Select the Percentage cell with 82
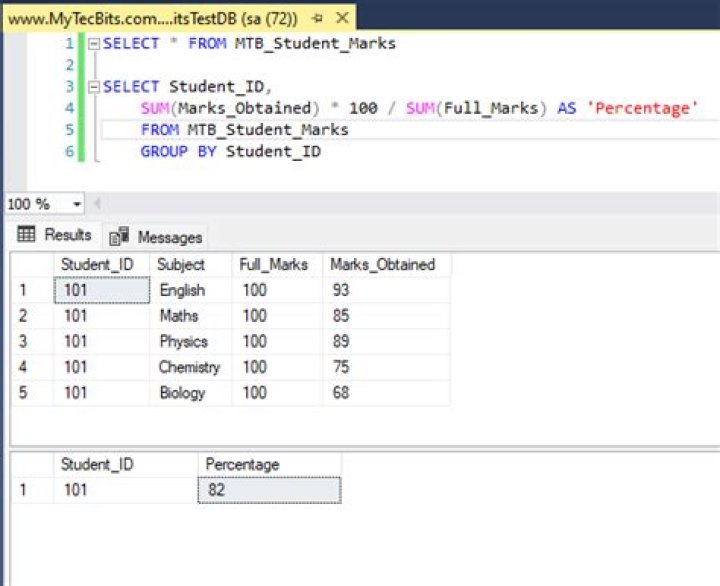The image size is (720, 586). 270,490
